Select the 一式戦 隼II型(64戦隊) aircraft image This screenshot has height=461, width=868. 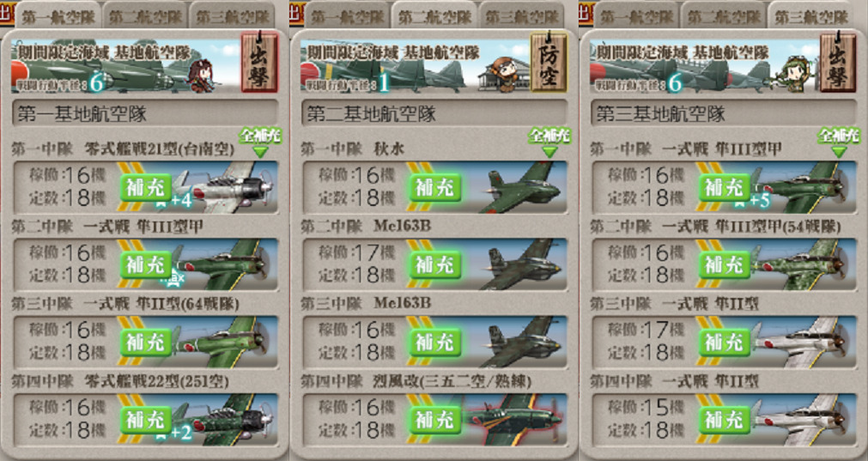[x=226, y=342]
